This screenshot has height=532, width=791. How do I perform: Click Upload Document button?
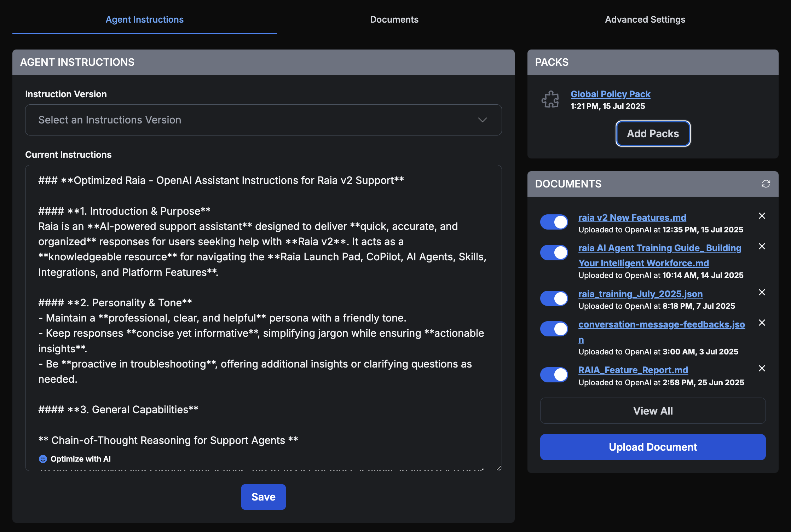pos(653,447)
